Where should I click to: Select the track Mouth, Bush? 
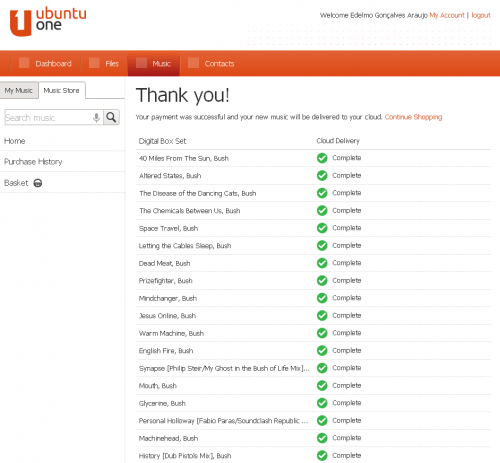tap(158, 386)
